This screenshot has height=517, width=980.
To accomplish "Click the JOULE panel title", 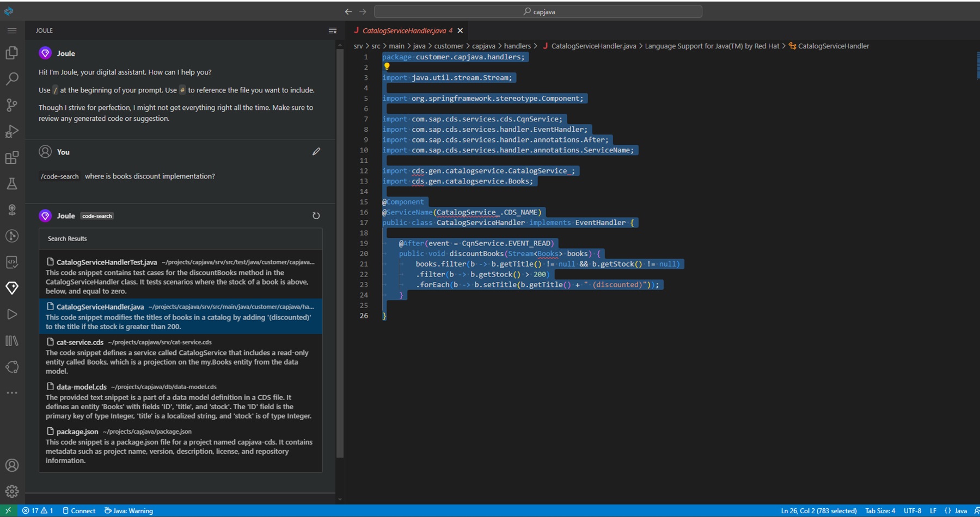I will point(44,30).
